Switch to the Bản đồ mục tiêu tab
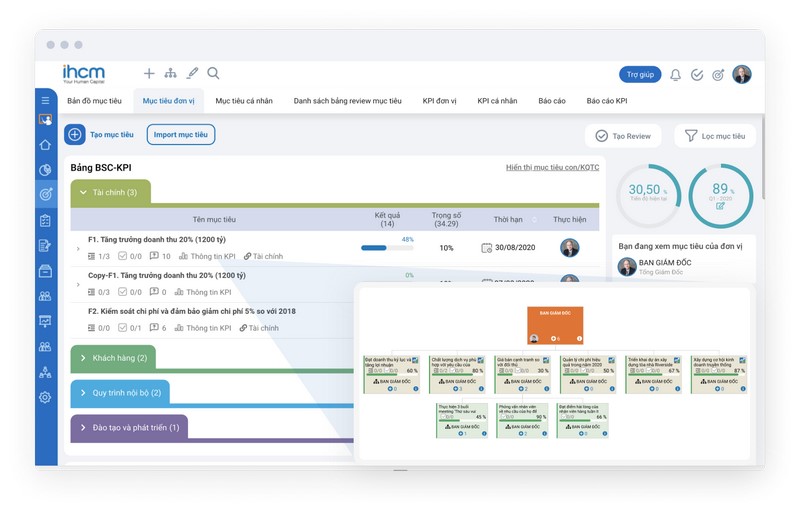Image resolution: width=800 pixels, height=514 pixels. click(x=94, y=101)
